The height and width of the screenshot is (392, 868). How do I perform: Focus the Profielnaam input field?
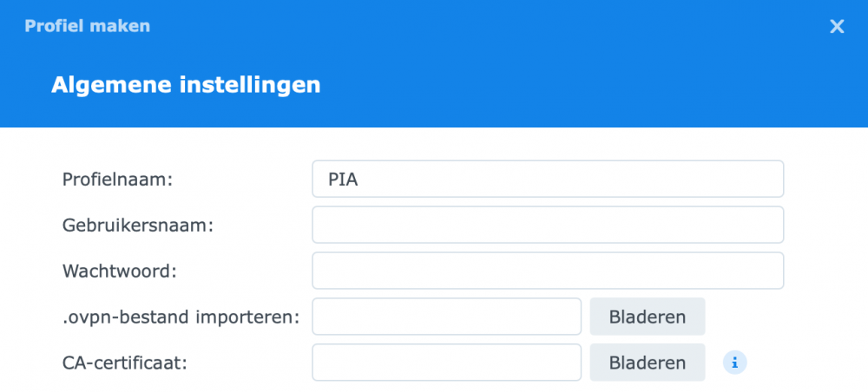547,179
